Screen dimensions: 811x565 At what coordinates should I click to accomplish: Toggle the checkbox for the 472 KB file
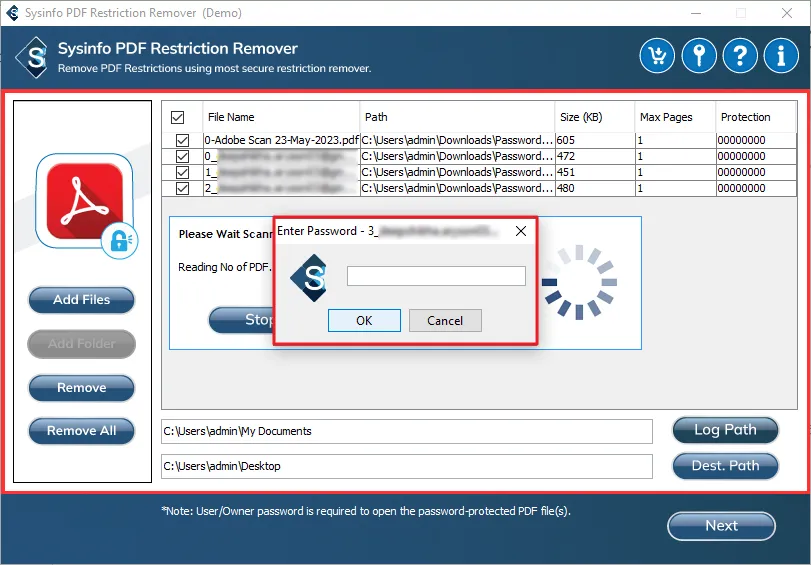pos(182,156)
